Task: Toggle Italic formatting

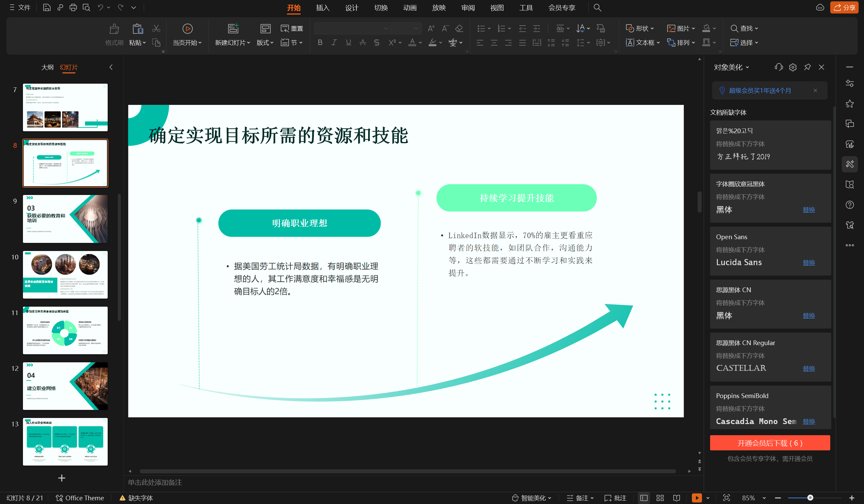Action: point(334,43)
